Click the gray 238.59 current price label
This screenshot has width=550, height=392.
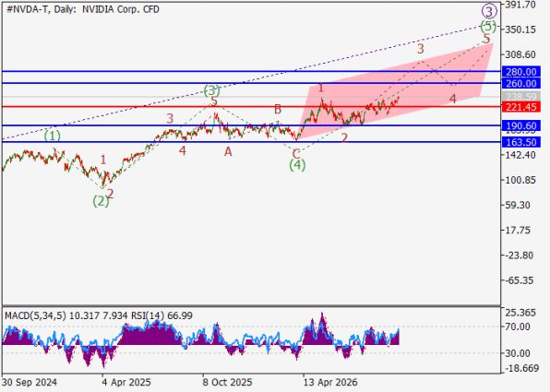coord(520,96)
